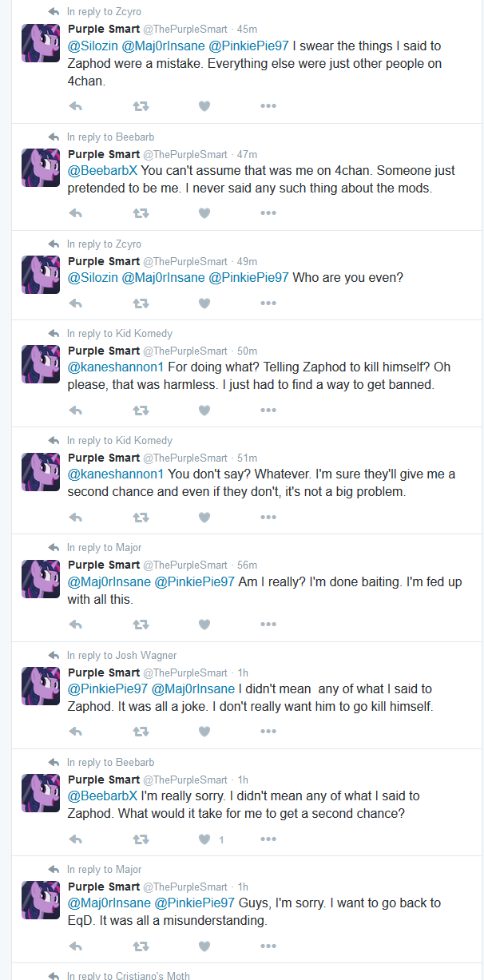Open the @ThePurpleSmart handle on the 56m tweet
The width and height of the screenshot is (484, 980).
pyautogui.click(x=185, y=565)
